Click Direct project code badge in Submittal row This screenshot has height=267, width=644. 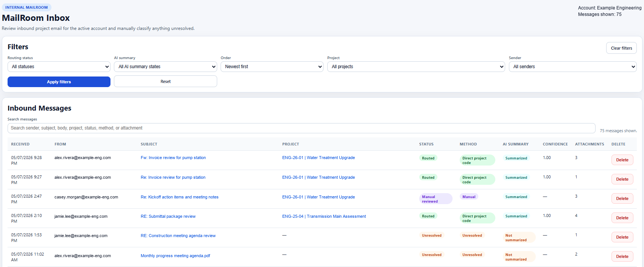click(x=478, y=218)
